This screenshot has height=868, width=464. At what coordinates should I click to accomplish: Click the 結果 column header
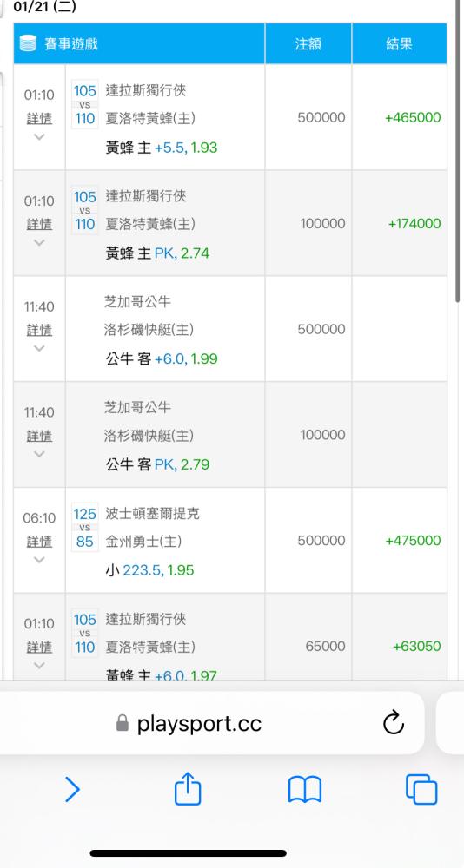(399, 43)
